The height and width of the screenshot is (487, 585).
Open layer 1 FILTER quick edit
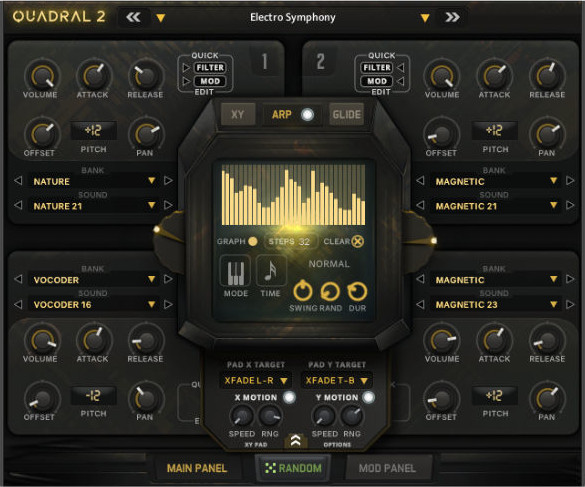[x=210, y=68]
